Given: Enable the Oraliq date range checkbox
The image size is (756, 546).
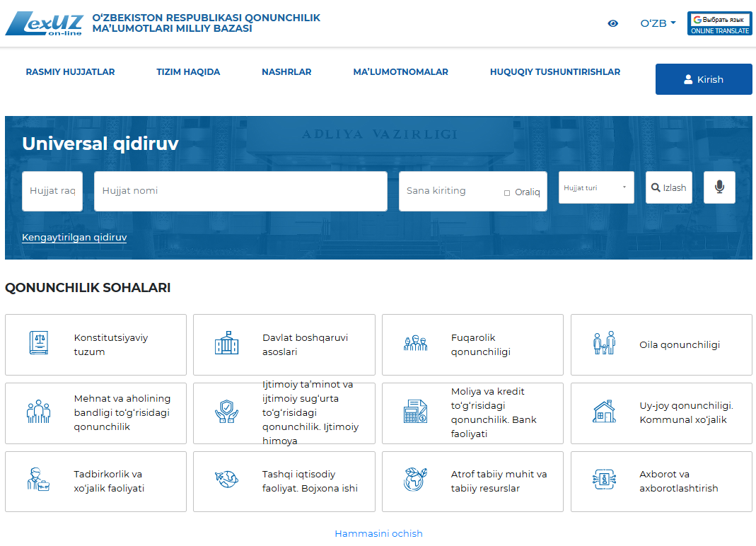Looking at the screenshot, I should click(x=507, y=192).
